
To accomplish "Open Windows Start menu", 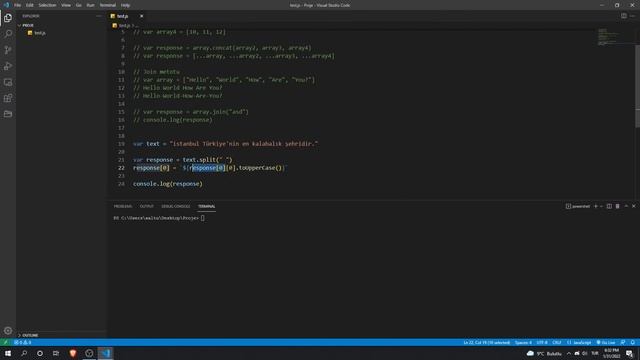I will tap(8, 353).
